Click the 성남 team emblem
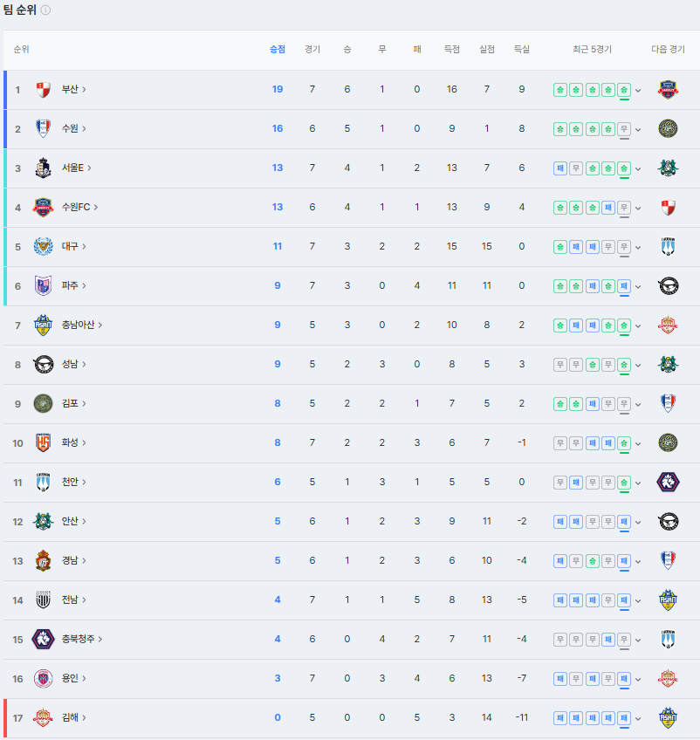The width and height of the screenshot is (700, 740). coord(43,364)
